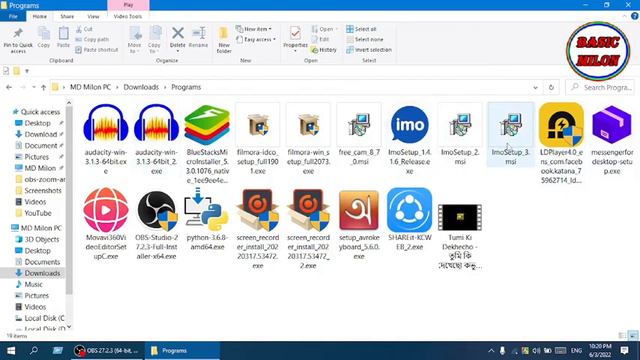
Task: Select SHAREit-KCWEB_2.exe icon
Action: click(x=409, y=210)
